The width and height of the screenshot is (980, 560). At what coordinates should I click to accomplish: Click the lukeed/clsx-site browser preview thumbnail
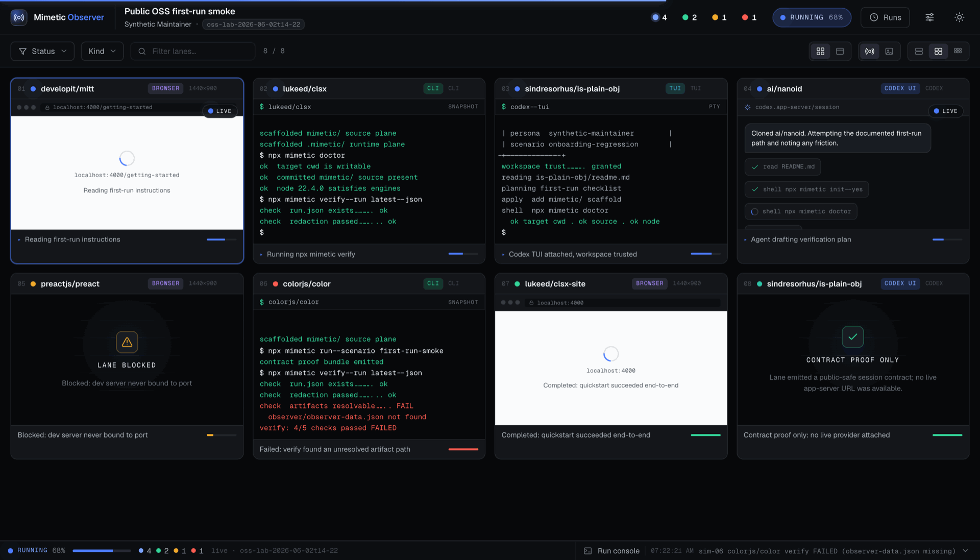(x=611, y=368)
